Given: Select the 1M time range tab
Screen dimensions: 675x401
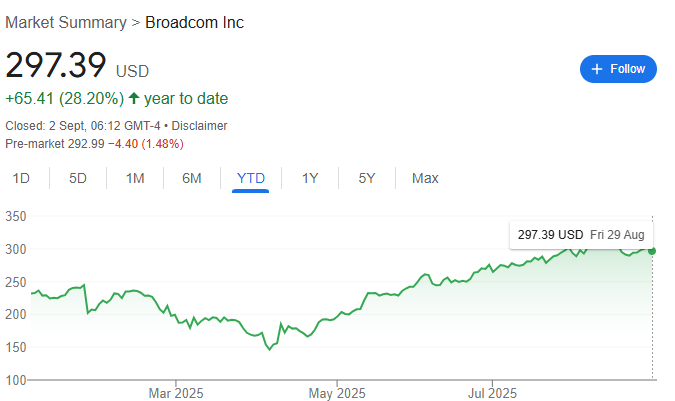Looking at the screenshot, I should point(135,178).
